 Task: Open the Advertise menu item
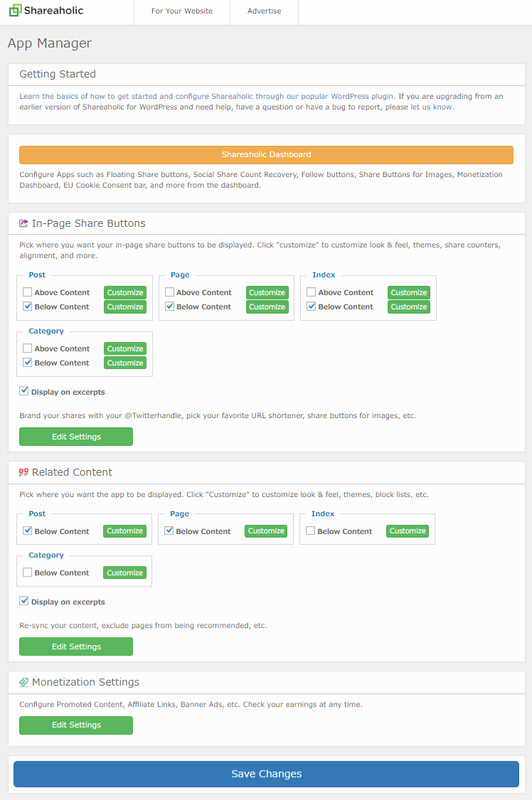point(264,11)
